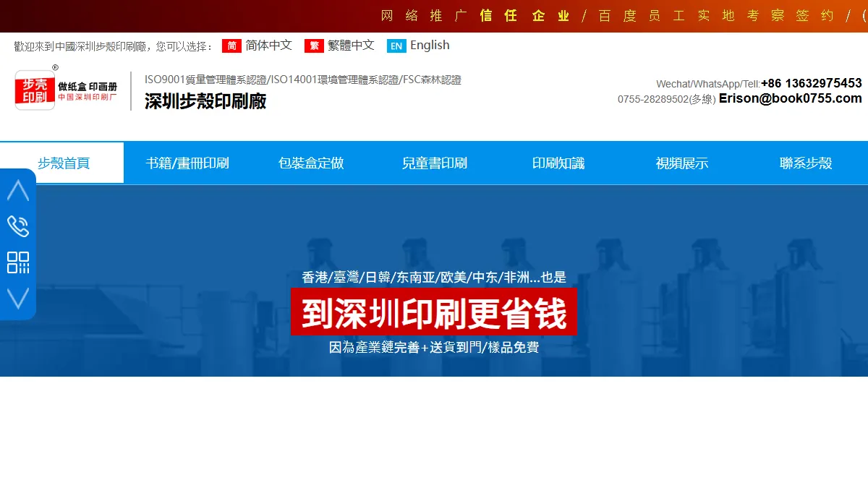Click the red 到深圳印刷更省钱 banner headline
The width and height of the screenshot is (868, 488).
point(434,312)
